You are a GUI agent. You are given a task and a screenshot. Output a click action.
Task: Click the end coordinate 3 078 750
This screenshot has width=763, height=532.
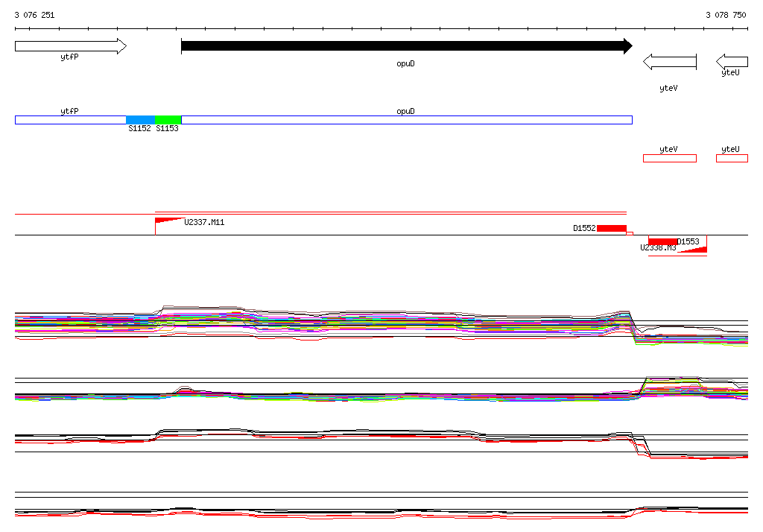pos(726,15)
